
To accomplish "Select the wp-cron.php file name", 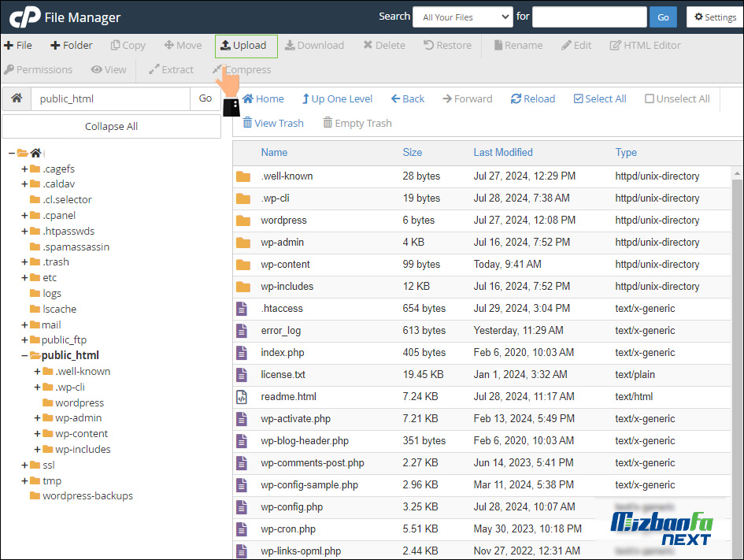I will tap(288, 529).
